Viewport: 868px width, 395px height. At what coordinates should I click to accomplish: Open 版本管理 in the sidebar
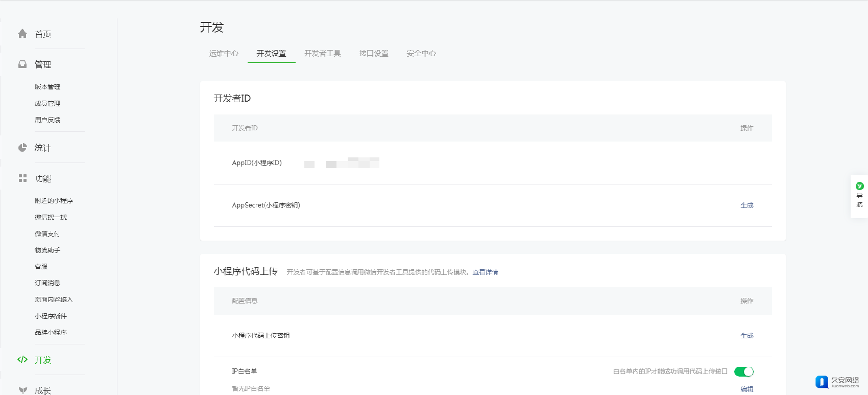[x=47, y=87]
